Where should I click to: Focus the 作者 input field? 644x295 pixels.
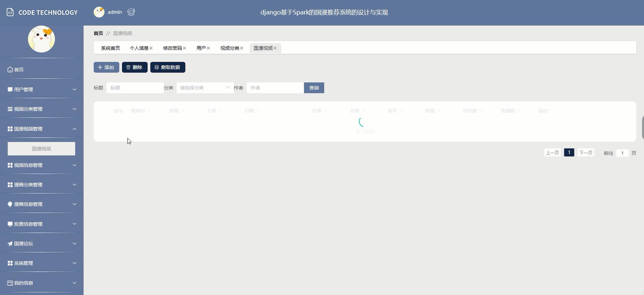point(275,88)
